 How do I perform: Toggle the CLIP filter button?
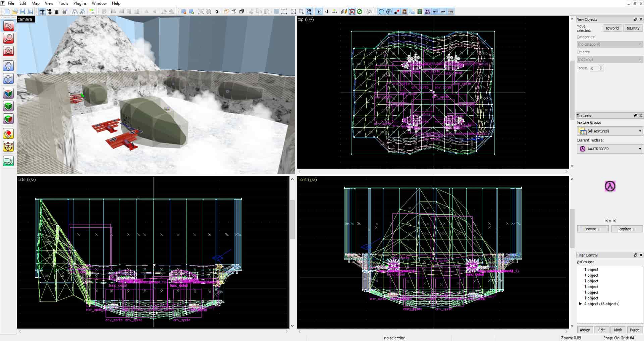pyautogui.click(x=443, y=12)
